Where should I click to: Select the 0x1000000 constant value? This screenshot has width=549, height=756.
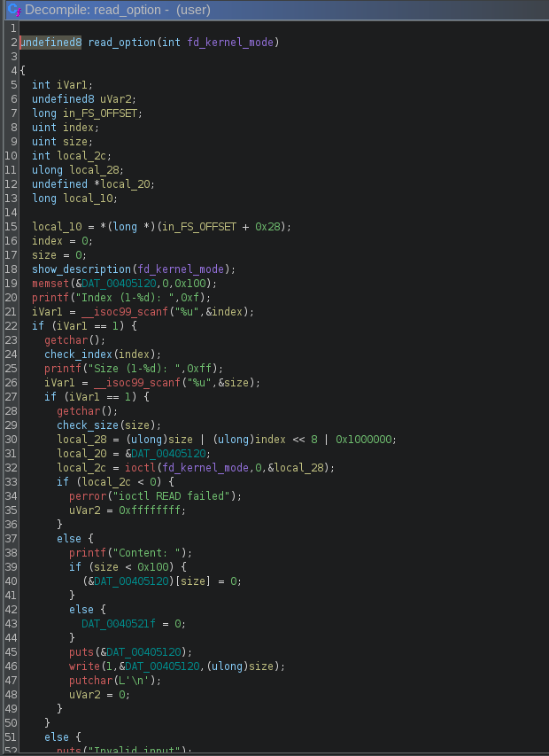[x=367, y=440]
